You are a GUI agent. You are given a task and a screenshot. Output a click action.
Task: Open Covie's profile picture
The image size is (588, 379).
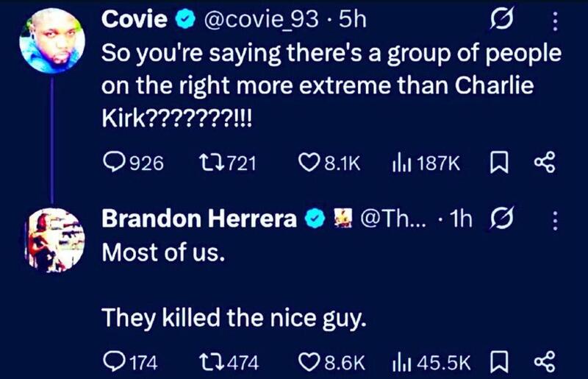click(x=52, y=40)
